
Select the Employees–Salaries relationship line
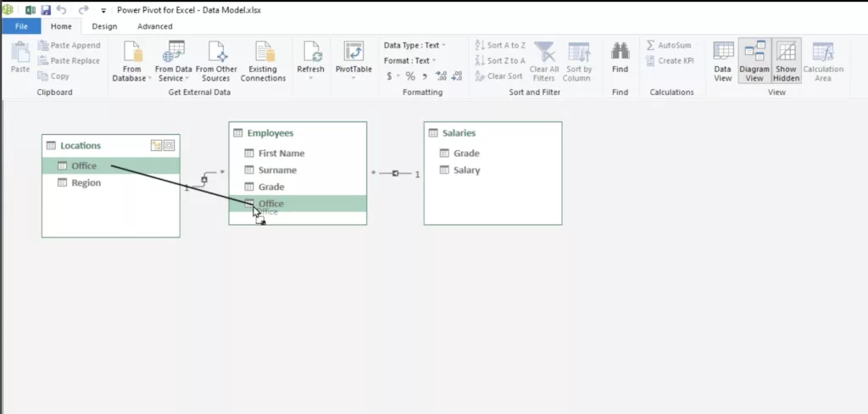tap(395, 173)
